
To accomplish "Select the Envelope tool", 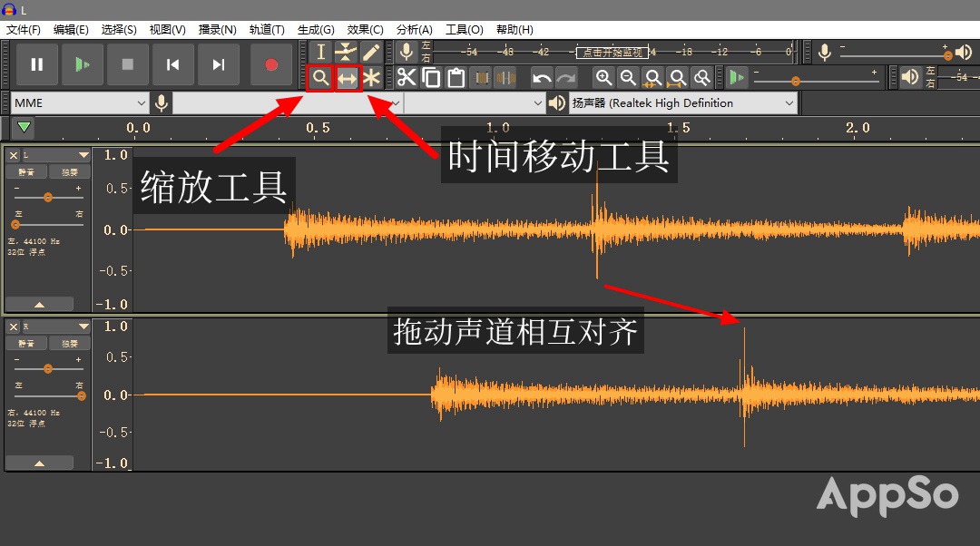I will click(346, 52).
